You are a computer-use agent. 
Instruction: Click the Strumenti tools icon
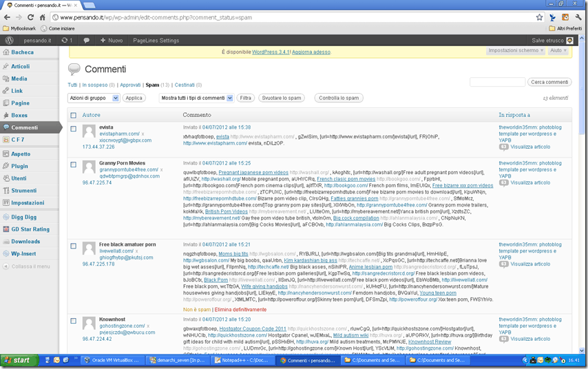pyautogui.click(x=6, y=191)
